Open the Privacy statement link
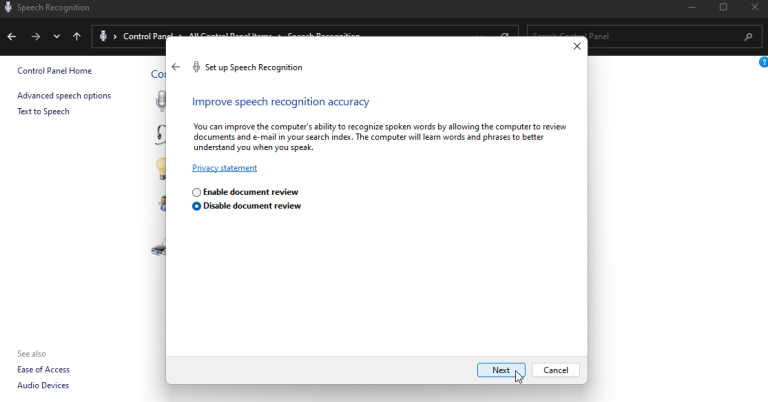Image resolution: width=768 pixels, height=402 pixels. tap(224, 168)
